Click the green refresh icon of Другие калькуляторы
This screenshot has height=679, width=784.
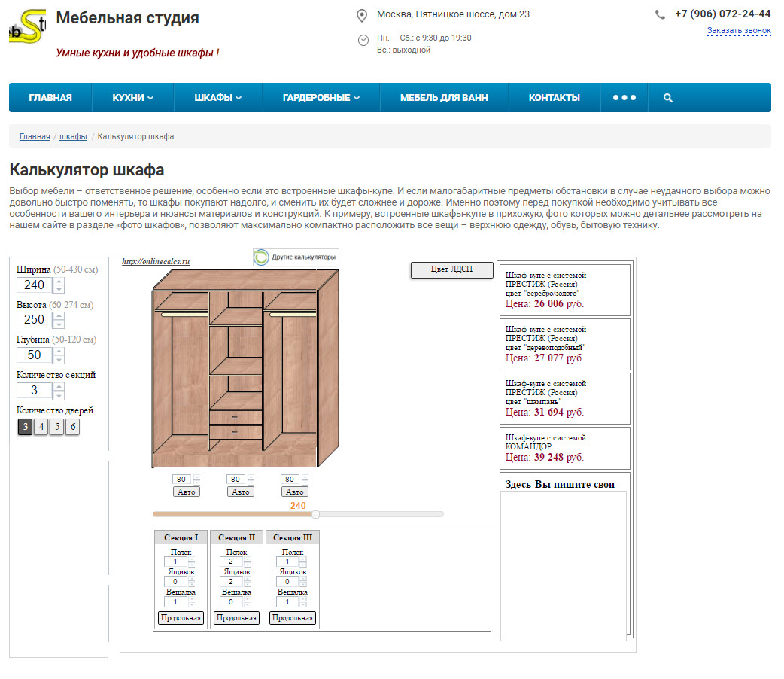pyautogui.click(x=261, y=257)
